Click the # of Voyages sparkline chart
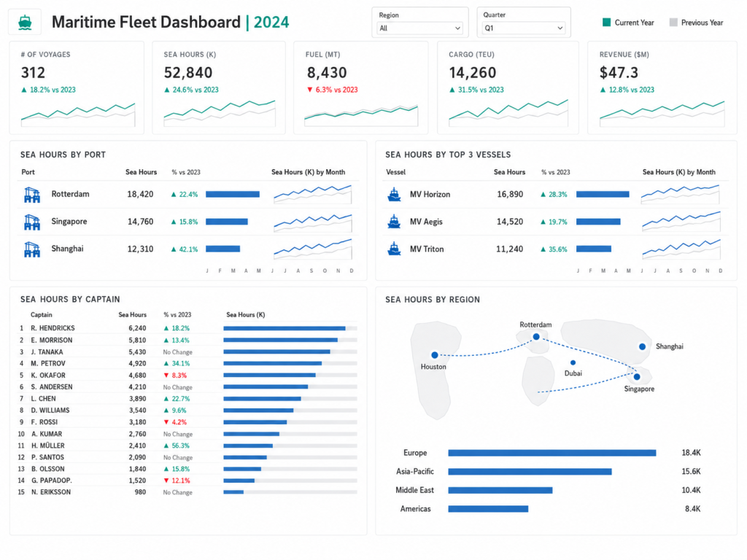 pyautogui.click(x=78, y=114)
